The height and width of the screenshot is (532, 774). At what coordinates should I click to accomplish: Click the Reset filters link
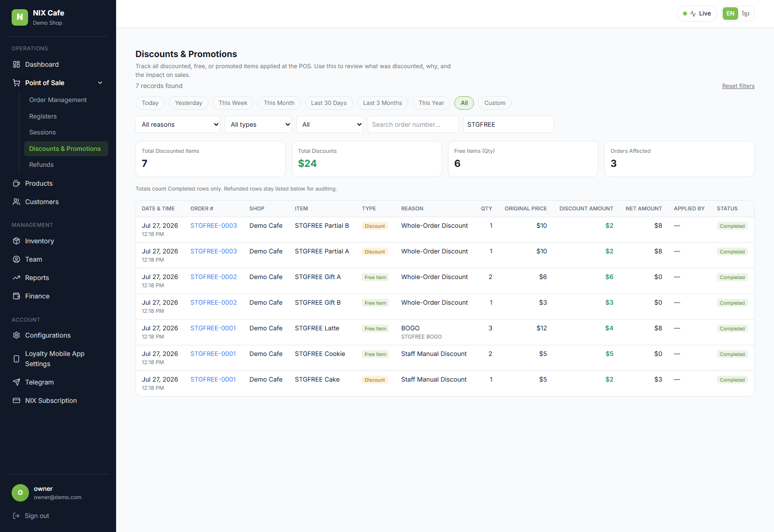point(738,86)
